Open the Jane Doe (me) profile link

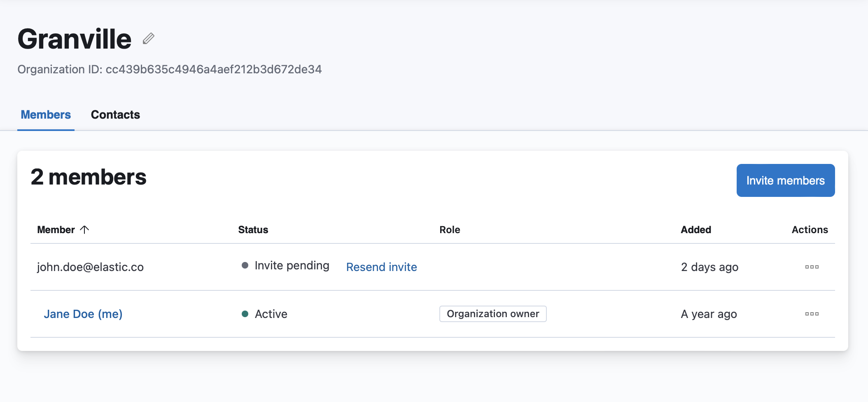pyautogui.click(x=83, y=314)
